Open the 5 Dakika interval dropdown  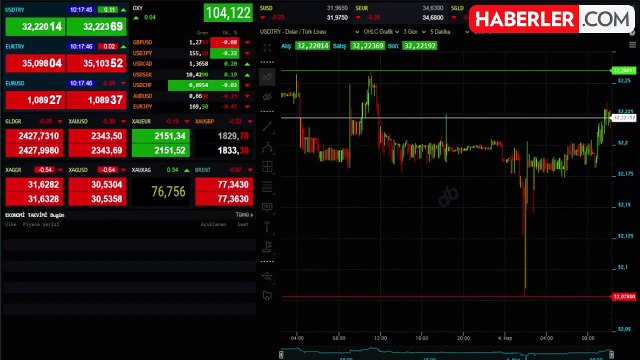(450, 32)
